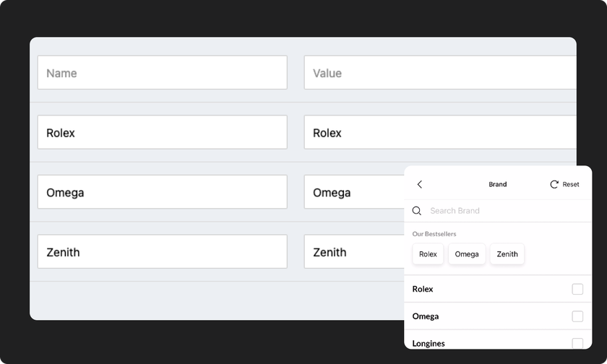Click the back arrow in Brand panel
The width and height of the screenshot is (607, 364).
pyautogui.click(x=420, y=185)
